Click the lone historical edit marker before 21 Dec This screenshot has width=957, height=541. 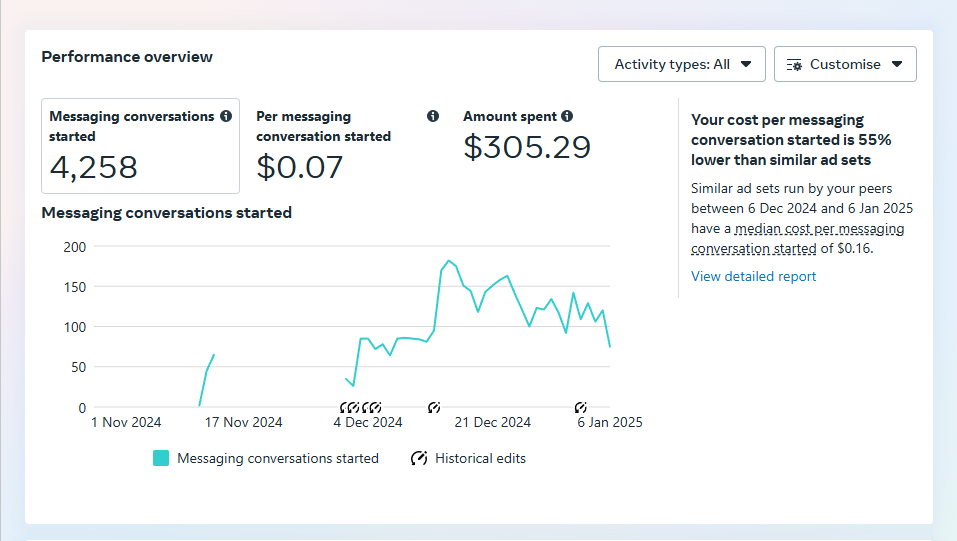click(434, 407)
